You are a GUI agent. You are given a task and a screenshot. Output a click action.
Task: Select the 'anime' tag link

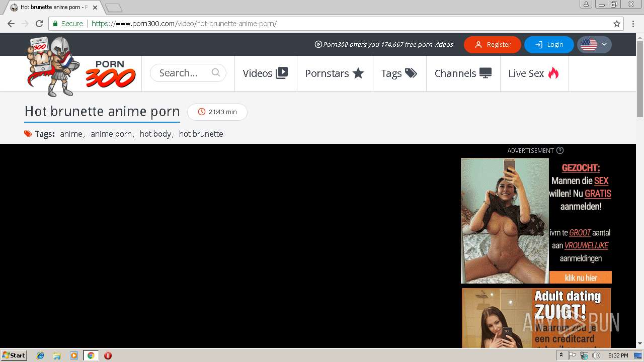pyautogui.click(x=71, y=134)
